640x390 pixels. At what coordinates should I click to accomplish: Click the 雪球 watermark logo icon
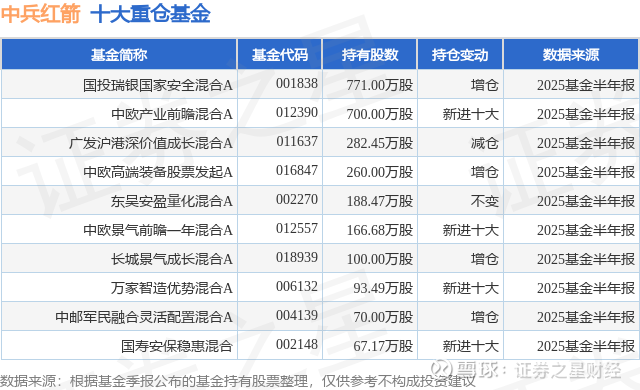click(442, 369)
